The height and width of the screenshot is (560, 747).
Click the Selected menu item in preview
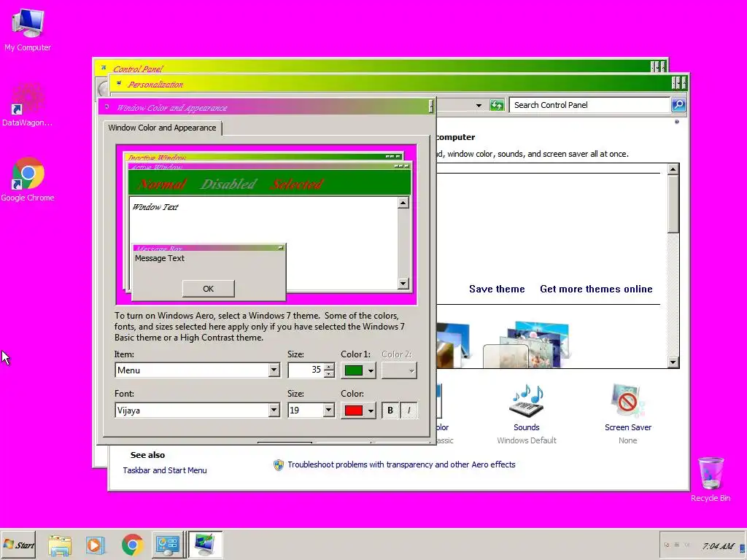point(296,184)
